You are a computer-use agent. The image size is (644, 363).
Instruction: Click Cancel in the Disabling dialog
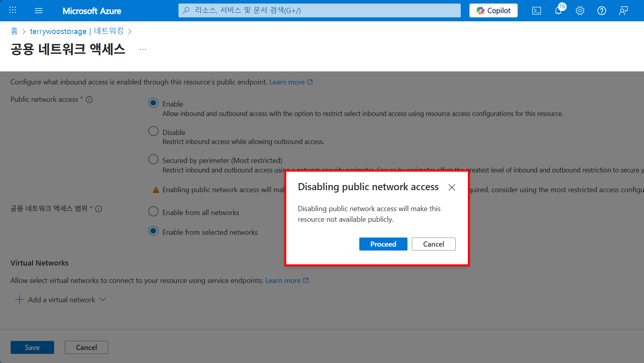[434, 244]
